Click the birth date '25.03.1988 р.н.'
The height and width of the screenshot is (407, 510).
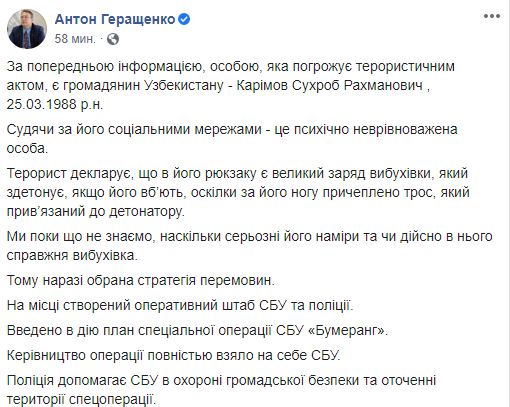point(55,104)
